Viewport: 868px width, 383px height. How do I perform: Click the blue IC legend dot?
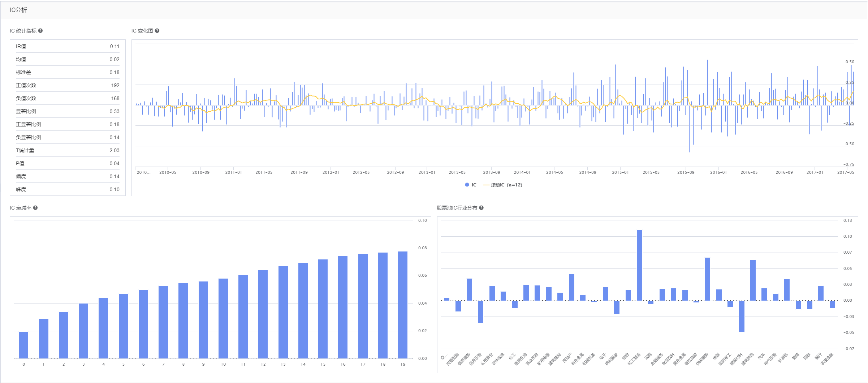(467, 185)
